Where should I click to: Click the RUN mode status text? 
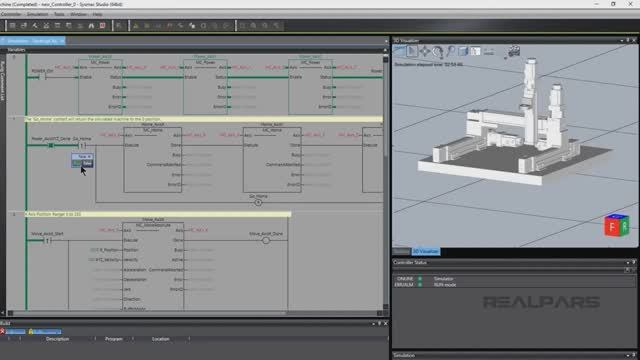pos(445,284)
